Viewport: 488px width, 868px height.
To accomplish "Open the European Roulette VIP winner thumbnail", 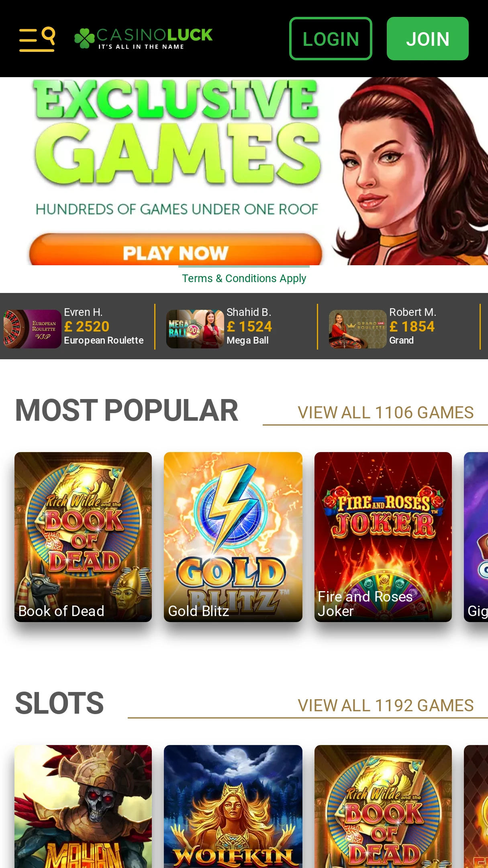I will point(32,329).
